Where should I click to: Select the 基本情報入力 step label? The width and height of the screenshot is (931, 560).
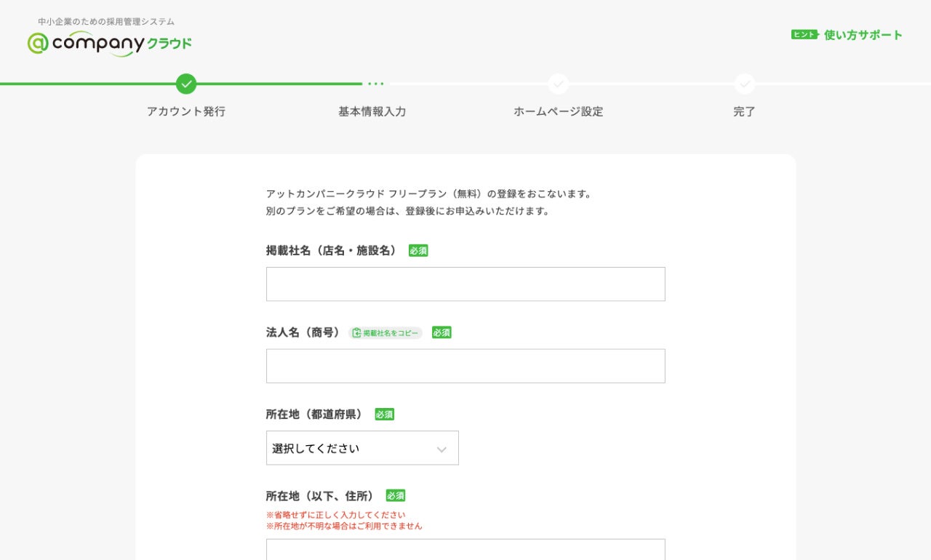coord(372,111)
